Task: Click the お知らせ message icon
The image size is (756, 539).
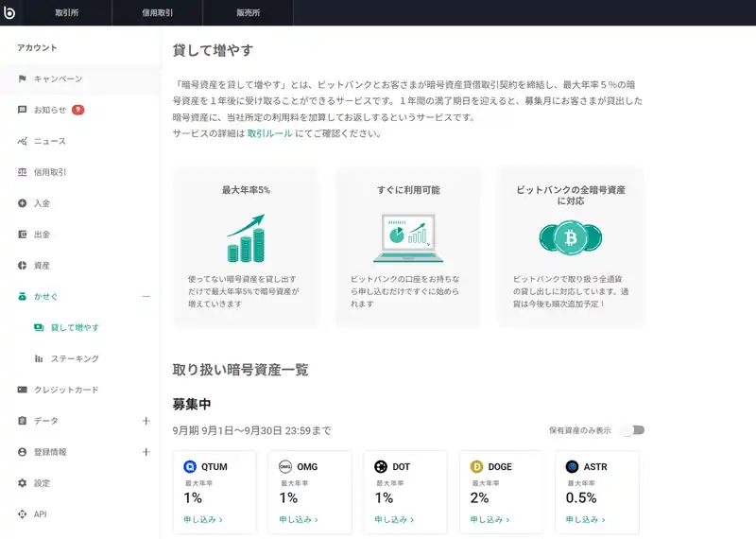Action: pyautogui.click(x=22, y=110)
